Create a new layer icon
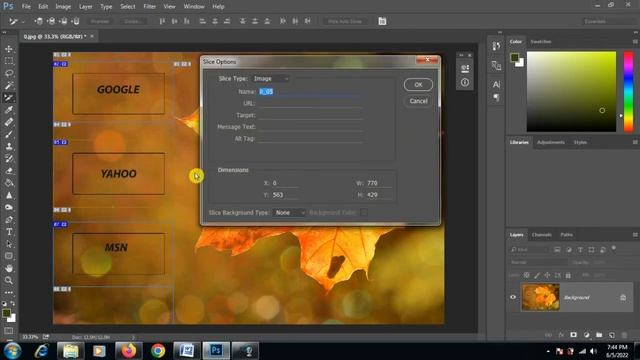This screenshot has height=360, width=640. 611,335
